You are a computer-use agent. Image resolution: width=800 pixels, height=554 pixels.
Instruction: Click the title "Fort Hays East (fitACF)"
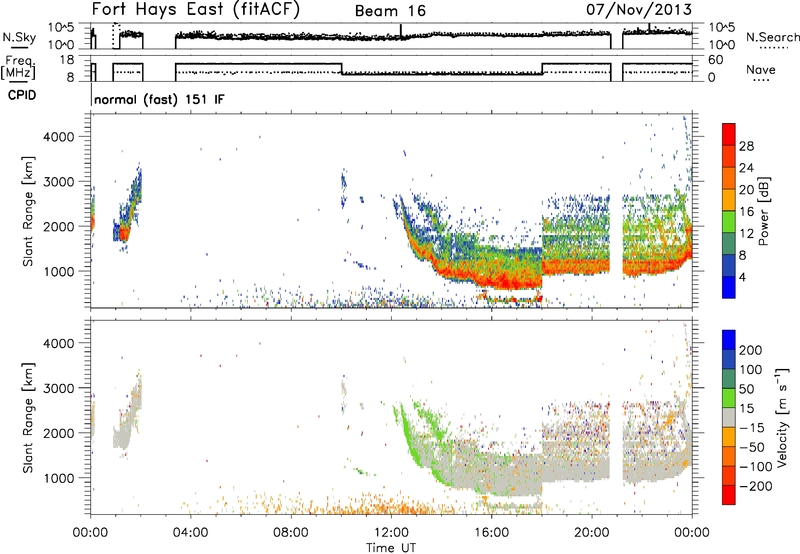coord(196,10)
